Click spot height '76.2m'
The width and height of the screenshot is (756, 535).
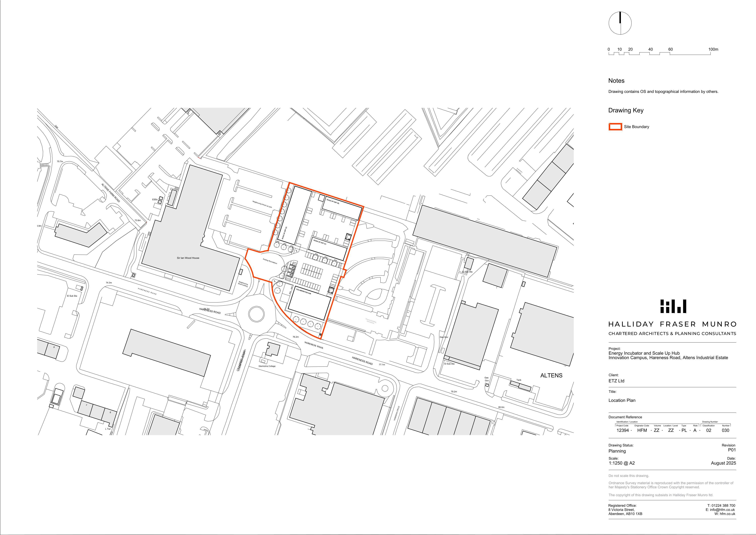click(296, 337)
